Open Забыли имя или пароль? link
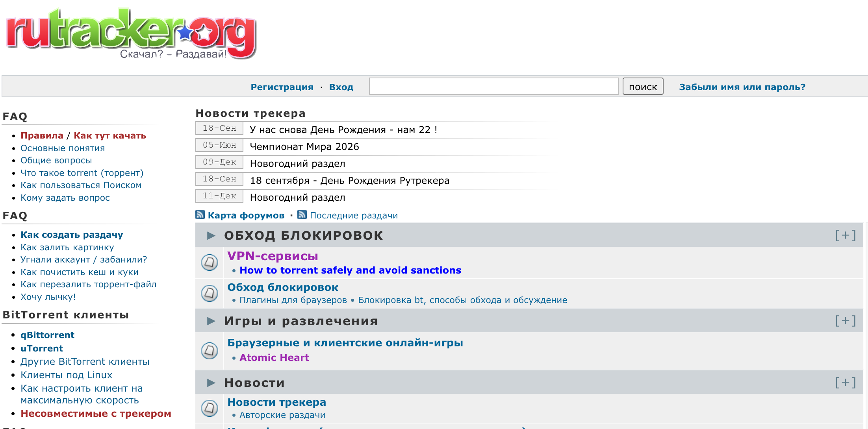Viewport: 868px width, 429px height. (742, 87)
